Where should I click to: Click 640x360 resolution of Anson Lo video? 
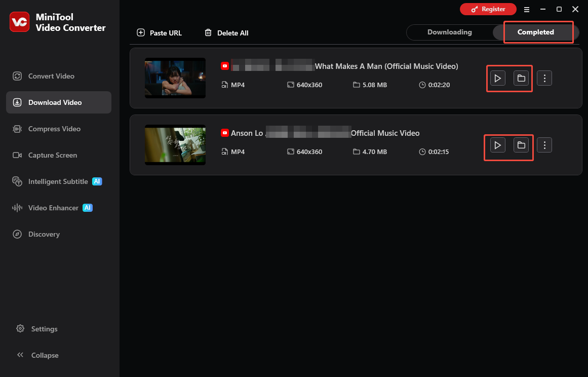coord(309,152)
